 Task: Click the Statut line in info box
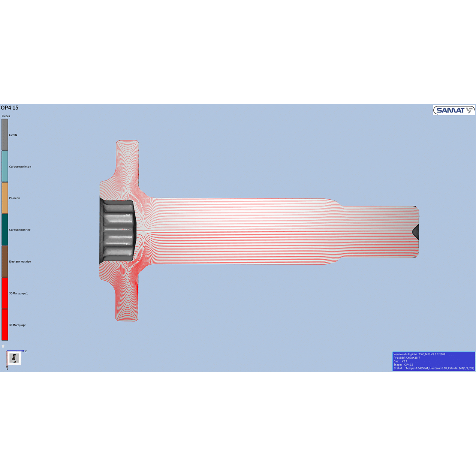click(x=434, y=368)
